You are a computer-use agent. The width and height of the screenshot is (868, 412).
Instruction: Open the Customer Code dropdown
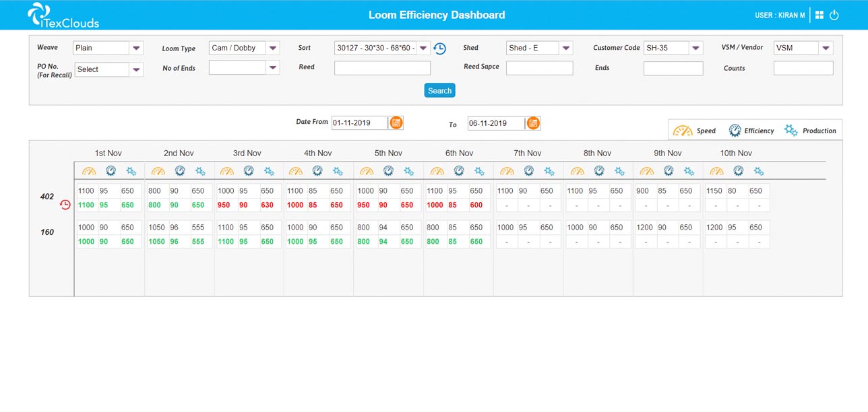(x=696, y=48)
